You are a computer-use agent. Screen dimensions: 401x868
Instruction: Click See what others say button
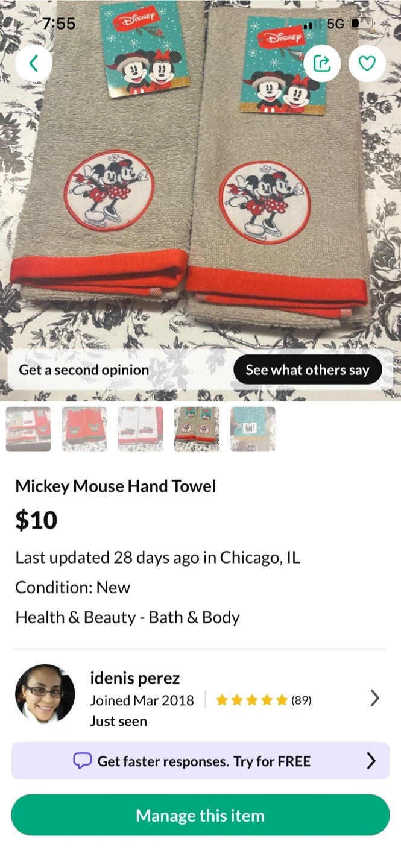click(308, 370)
